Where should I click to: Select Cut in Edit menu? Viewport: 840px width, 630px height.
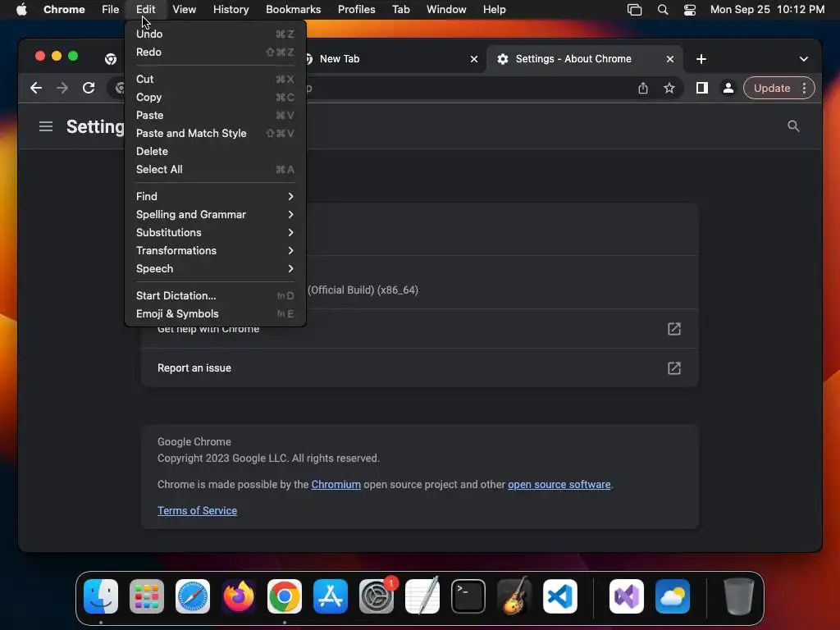pos(215,80)
